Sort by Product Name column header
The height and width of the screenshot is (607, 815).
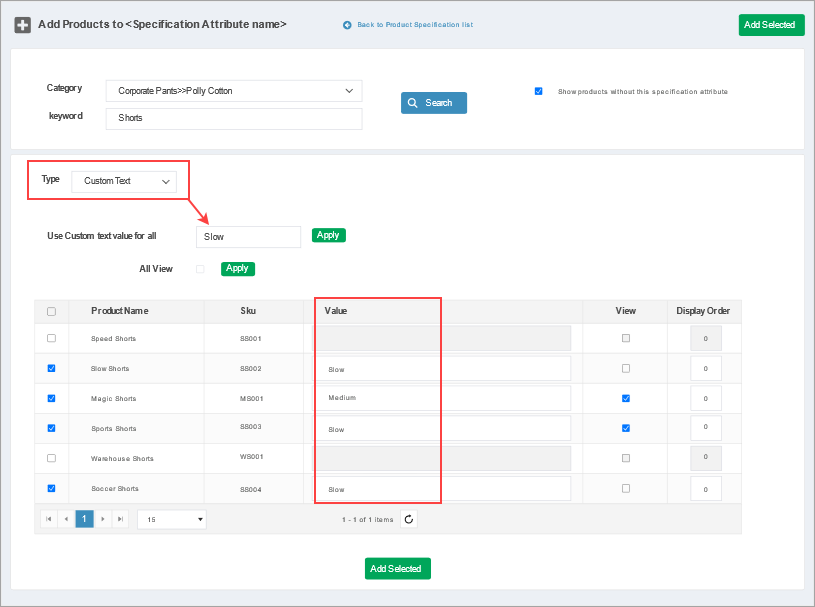click(119, 311)
